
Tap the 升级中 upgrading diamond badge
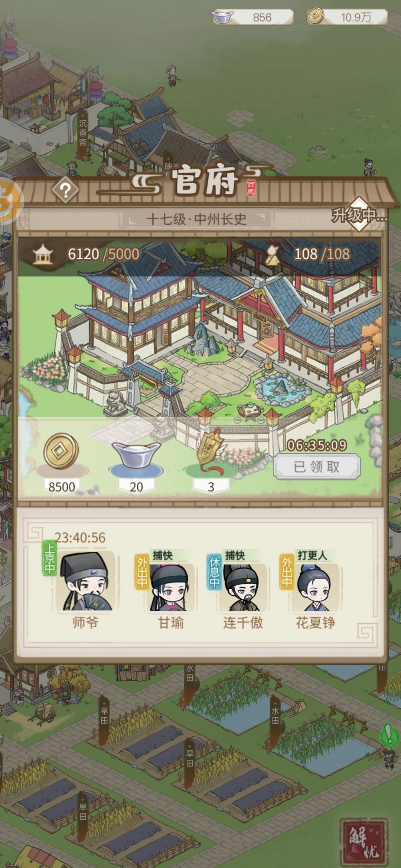[x=358, y=214]
